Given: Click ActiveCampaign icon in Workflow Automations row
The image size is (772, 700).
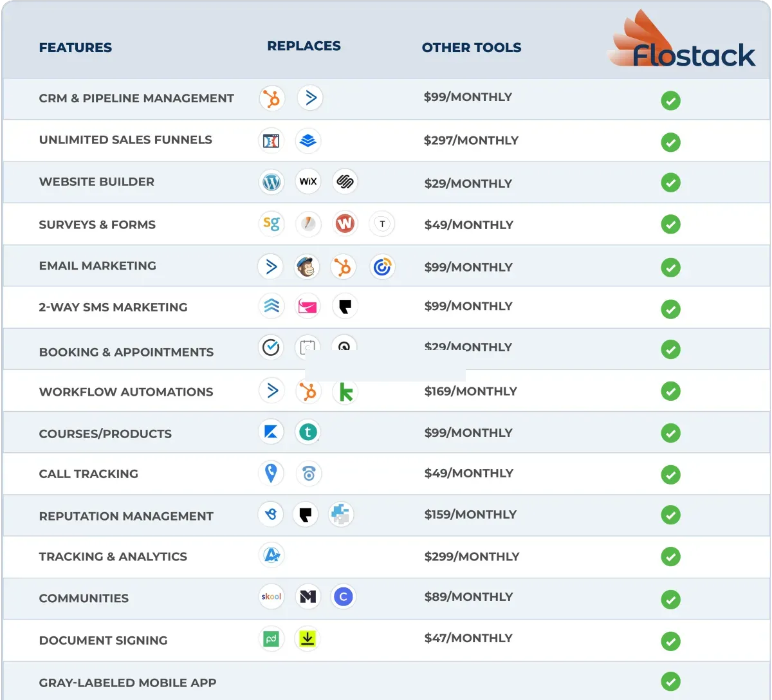Looking at the screenshot, I should 271,391.
